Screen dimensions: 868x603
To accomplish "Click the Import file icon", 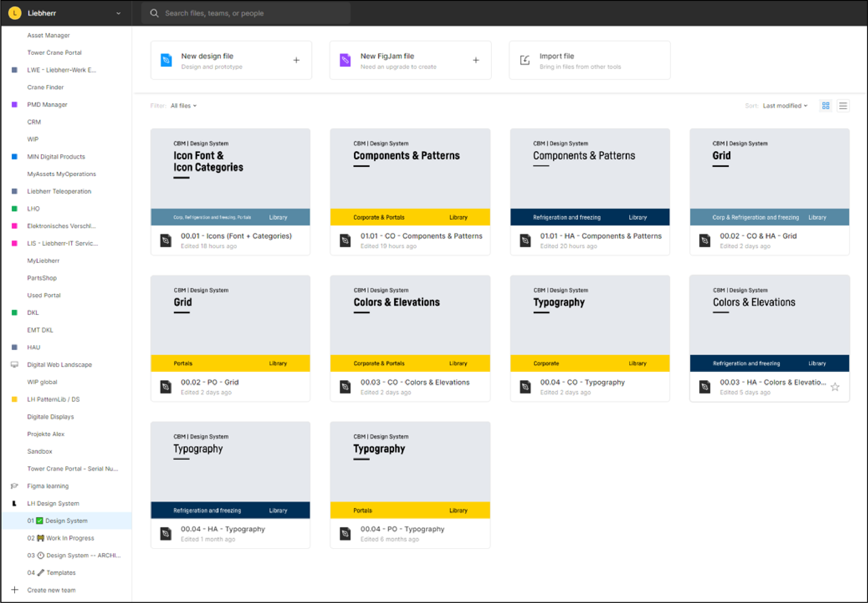I will 525,60.
